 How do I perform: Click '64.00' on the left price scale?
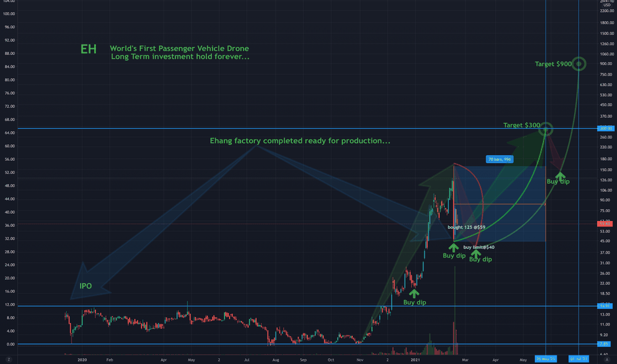pyautogui.click(x=9, y=133)
